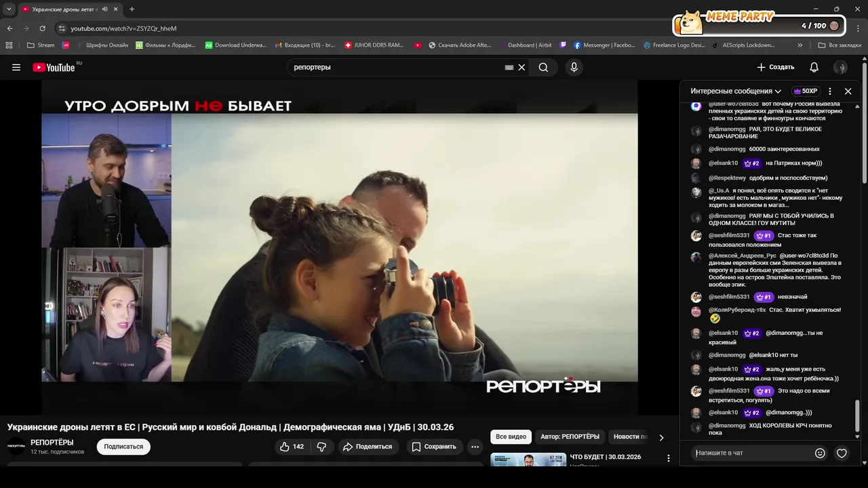Clear the search box with the X
This screenshot has height=488, width=868.
click(x=521, y=67)
